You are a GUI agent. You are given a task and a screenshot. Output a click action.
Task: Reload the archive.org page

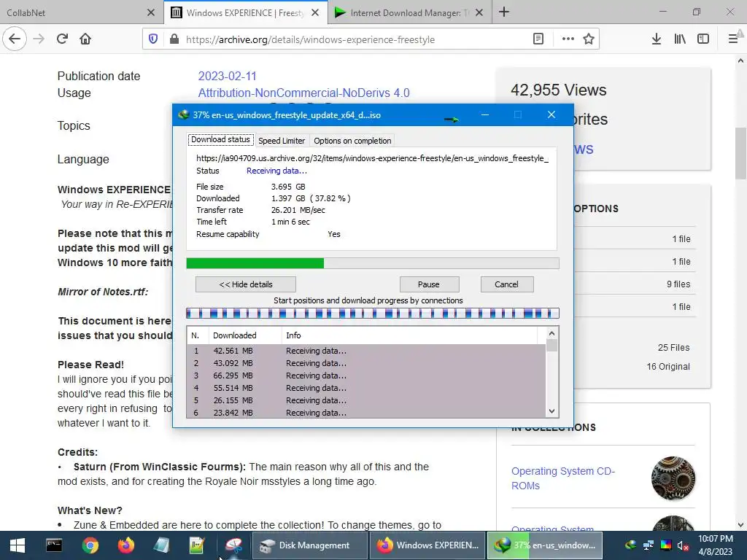click(x=62, y=39)
